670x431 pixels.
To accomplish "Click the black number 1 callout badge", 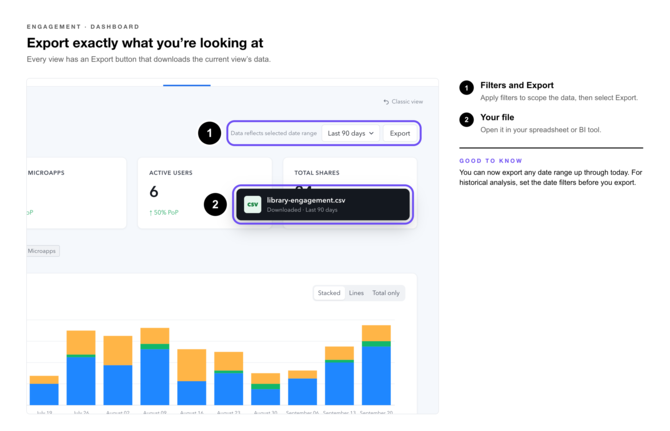I will tap(209, 133).
